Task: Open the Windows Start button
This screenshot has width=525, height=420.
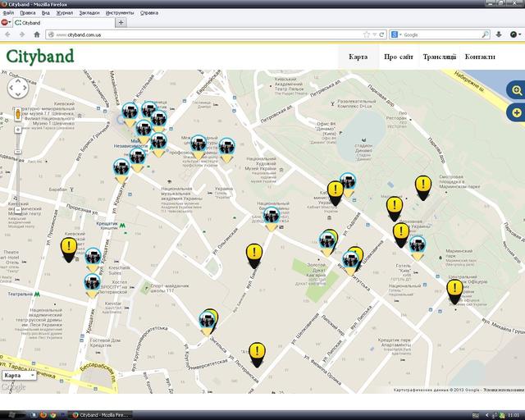Action: [x=11, y=415]
